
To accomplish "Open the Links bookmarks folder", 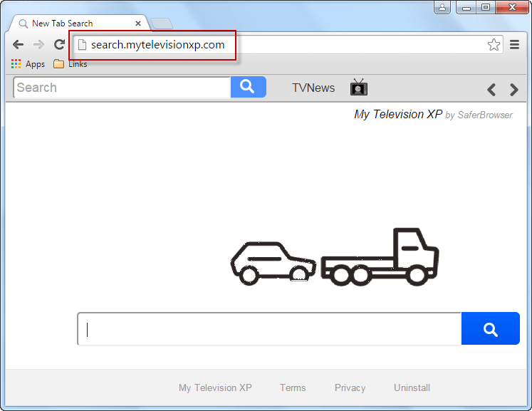I will 71,64.
